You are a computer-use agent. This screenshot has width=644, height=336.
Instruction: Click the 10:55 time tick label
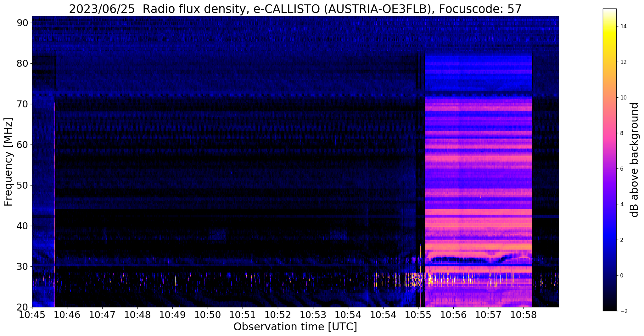[x=418, y=315]
